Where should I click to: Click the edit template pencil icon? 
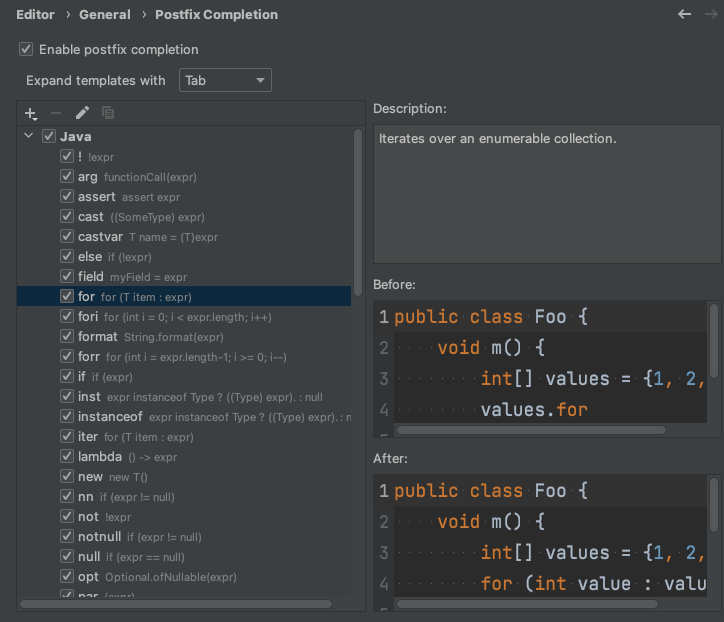(82, 114)
